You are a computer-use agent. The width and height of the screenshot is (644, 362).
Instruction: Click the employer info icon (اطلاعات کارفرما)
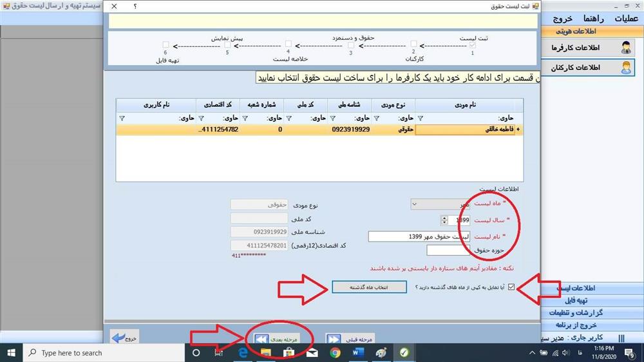(625, 48)
